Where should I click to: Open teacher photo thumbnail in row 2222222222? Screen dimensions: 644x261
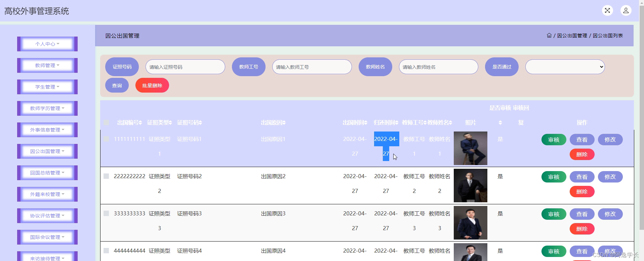(470, 186)
